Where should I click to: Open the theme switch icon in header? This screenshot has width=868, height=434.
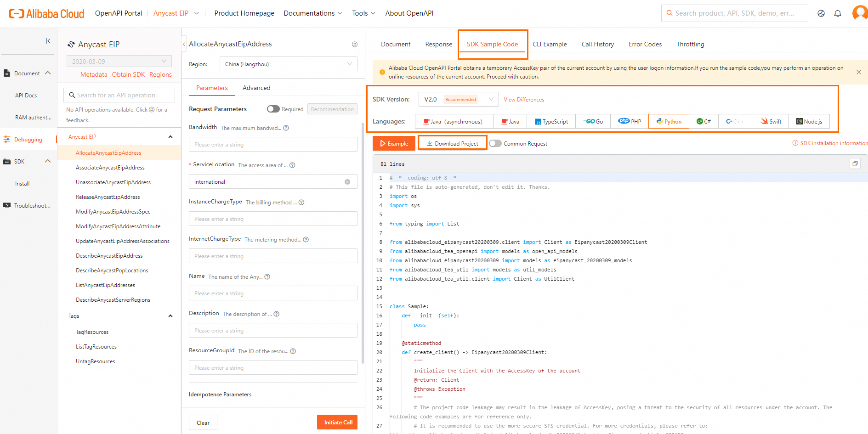click(821, 13)
